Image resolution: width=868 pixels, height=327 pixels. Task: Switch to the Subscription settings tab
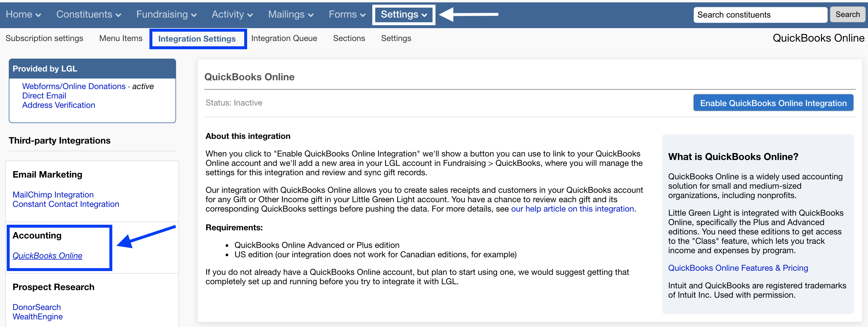44,38
